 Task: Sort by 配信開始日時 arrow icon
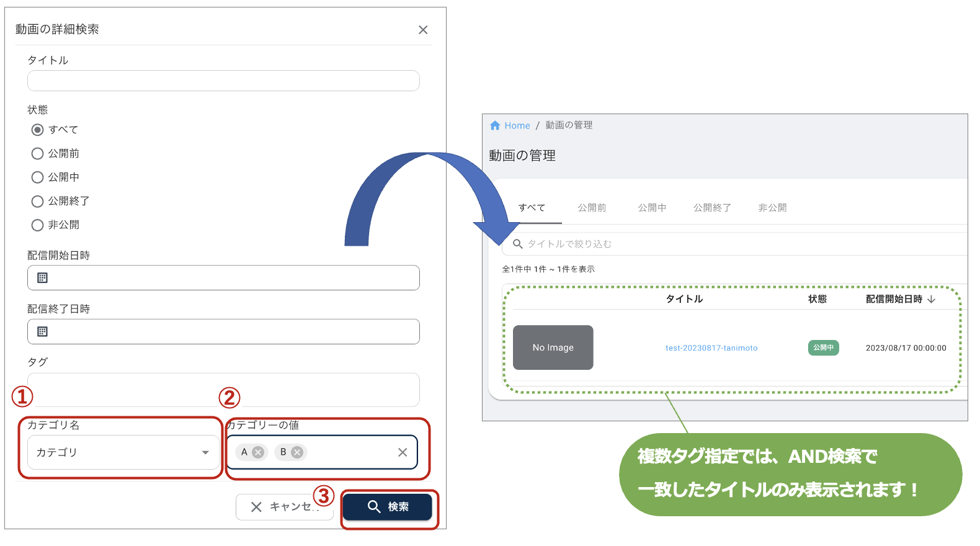(x=931, y=299)
